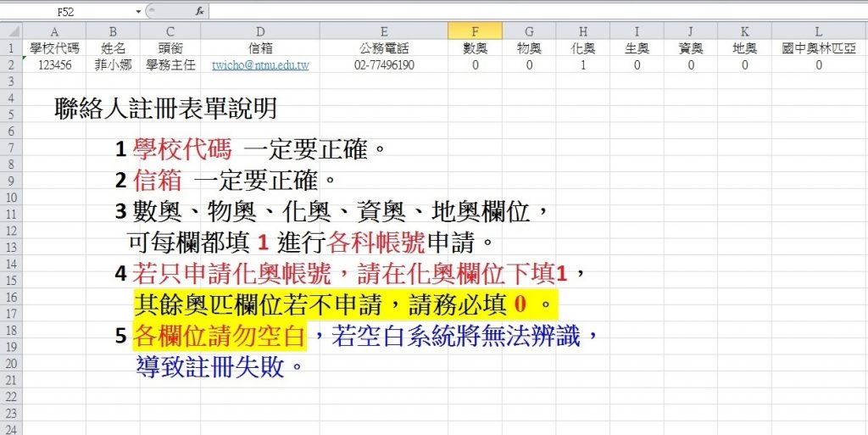This screenshot has height=435, width=868.
Task: Select the 學校代碼 header cell
Action: 54,48
